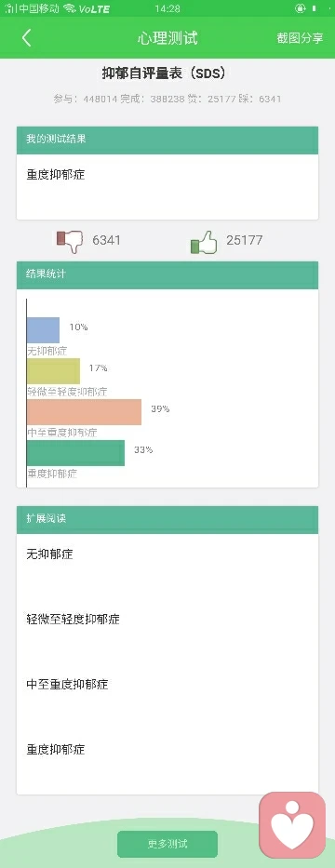Viewport: 335px width, 868px height.
Task: Tap the 我的测试结果 header
Action: coord(167,140)
